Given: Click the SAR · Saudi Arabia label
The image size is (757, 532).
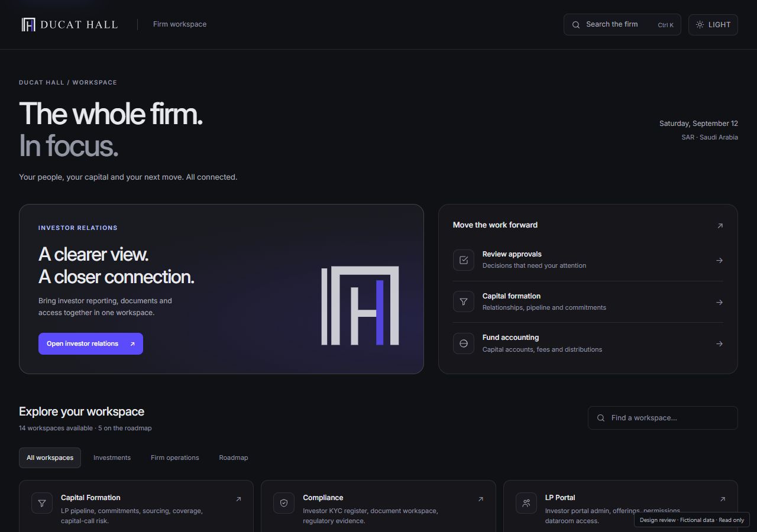Looking at the screenshot, I should [710, 137].
